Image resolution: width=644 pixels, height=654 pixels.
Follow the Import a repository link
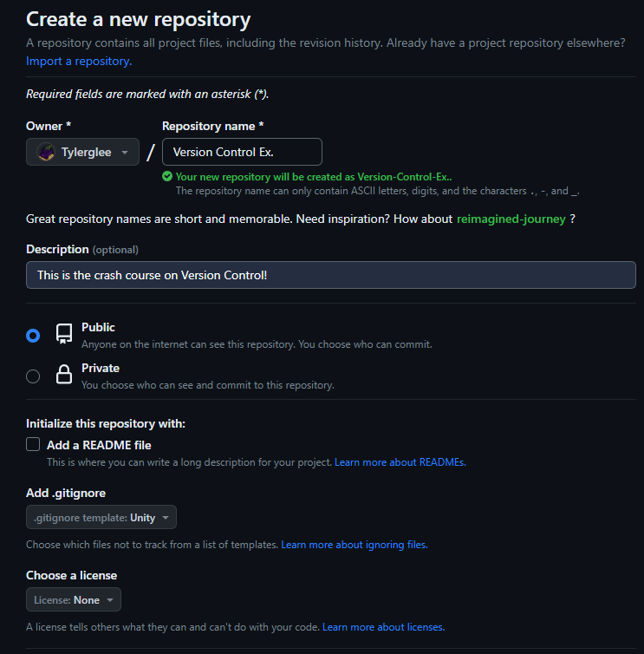(79, 62)
